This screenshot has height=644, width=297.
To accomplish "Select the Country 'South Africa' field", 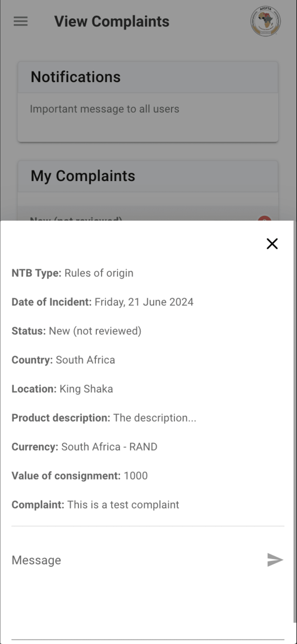I will click(x=63, y=360).
